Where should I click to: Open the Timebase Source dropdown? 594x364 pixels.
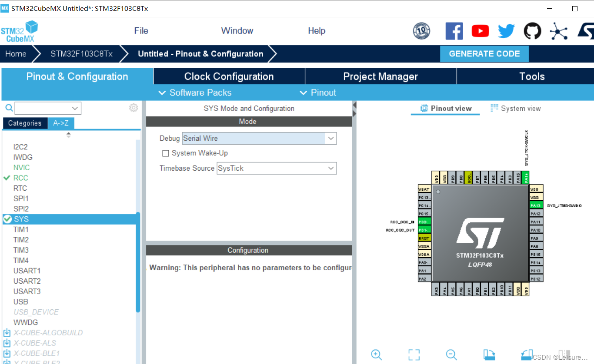(331, 168)
